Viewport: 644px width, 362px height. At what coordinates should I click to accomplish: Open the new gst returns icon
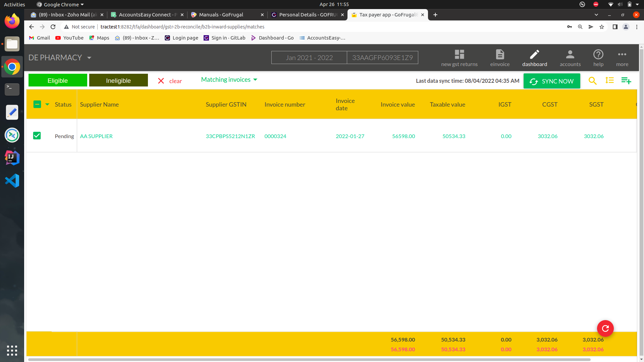click(459, 58)
